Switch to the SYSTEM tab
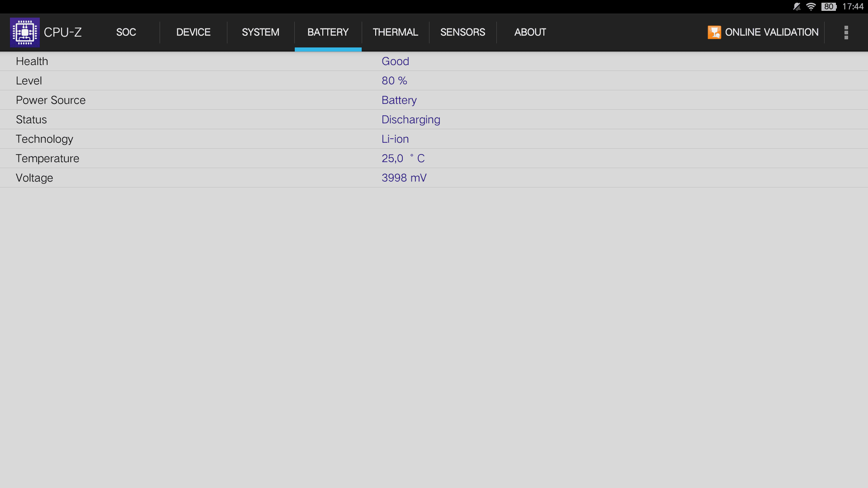Image resolution: width=868 pixels, height=488 pixels. (261, 33)
